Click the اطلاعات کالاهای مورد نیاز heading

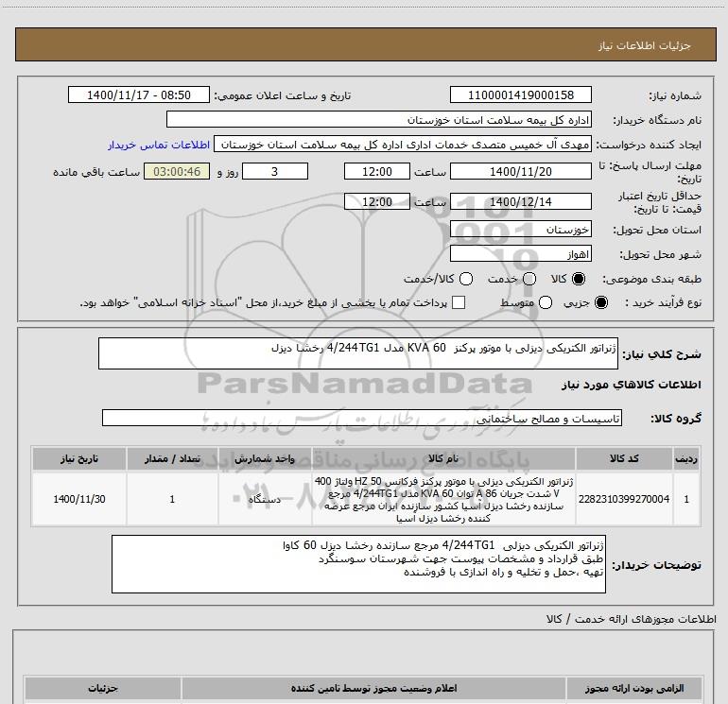[632, 385]
